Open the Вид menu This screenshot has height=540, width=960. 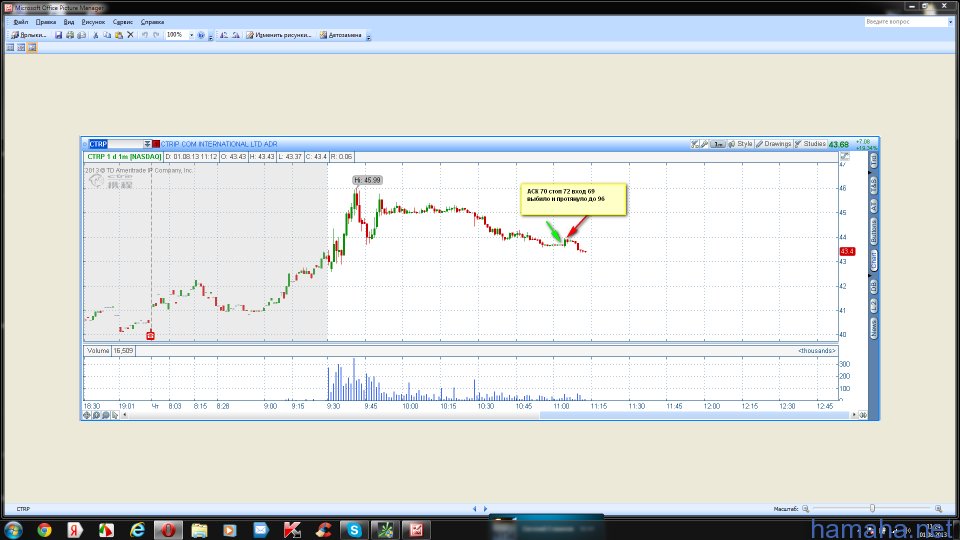click(x=69, y=22)
